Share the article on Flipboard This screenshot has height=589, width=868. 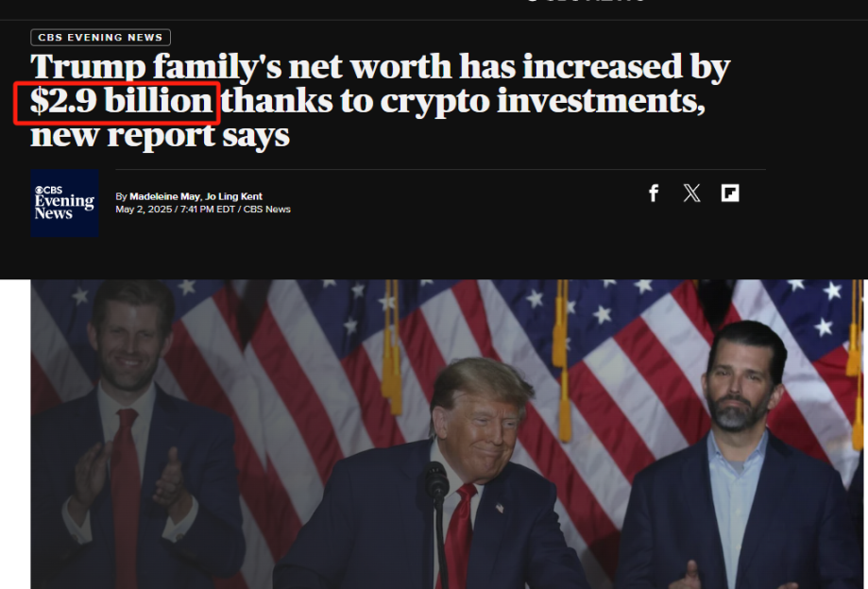[730, 193]
